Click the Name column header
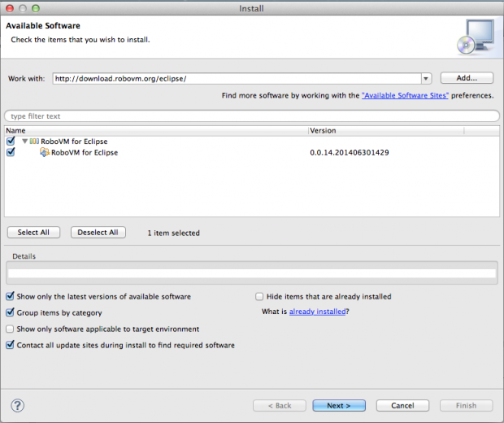 point(157,131)
